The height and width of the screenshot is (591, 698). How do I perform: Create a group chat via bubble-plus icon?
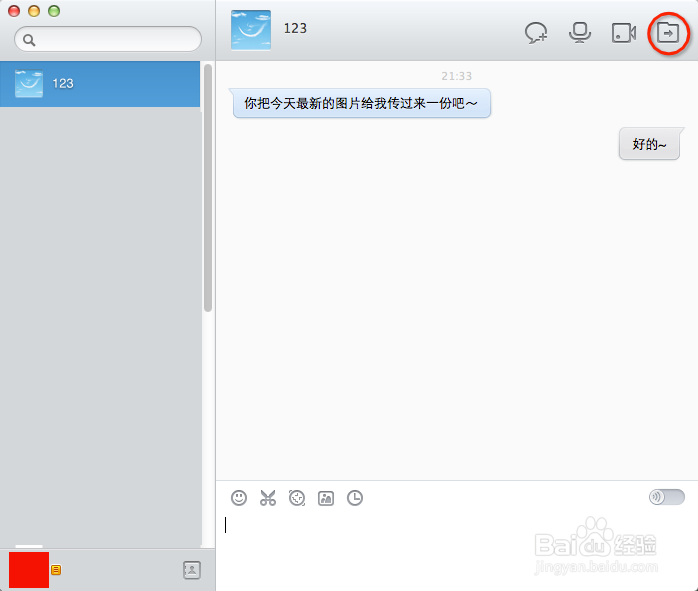[x=536, y=33]
